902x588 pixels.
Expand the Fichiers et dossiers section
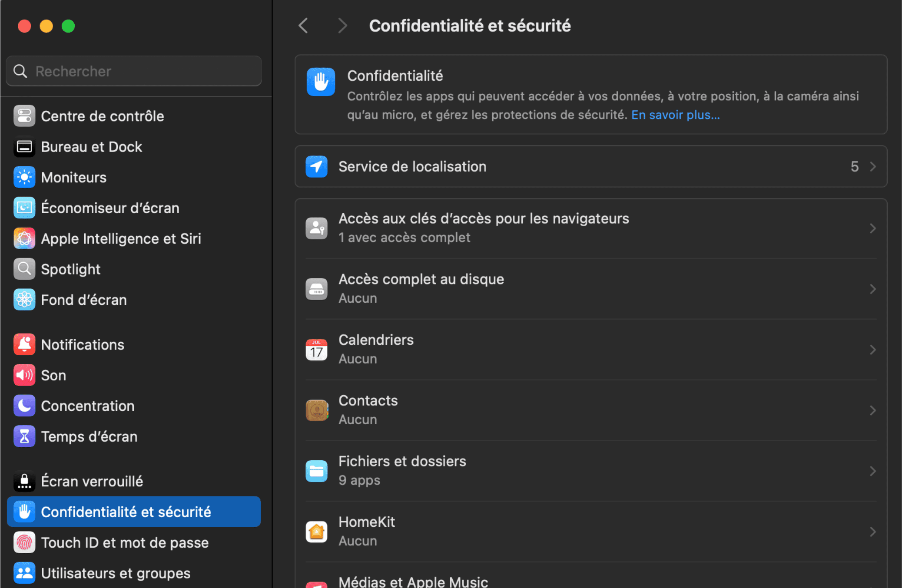coord(873,470)
